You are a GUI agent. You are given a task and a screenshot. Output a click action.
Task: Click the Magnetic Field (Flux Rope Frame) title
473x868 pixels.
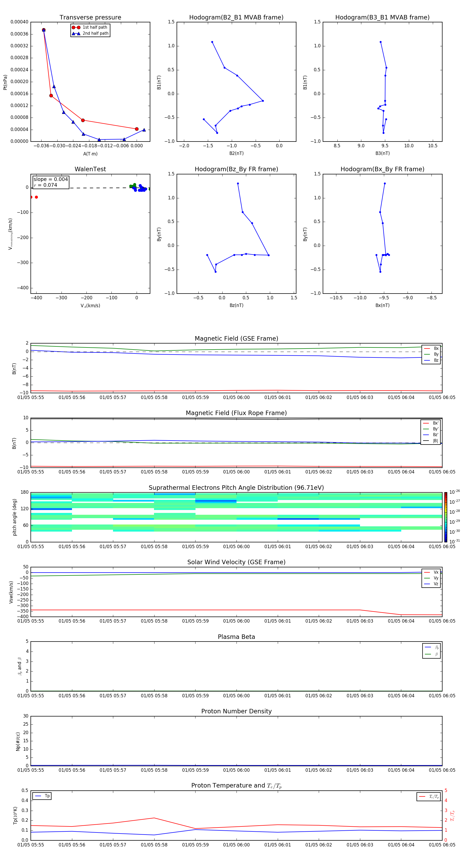(x=236, y=413)
